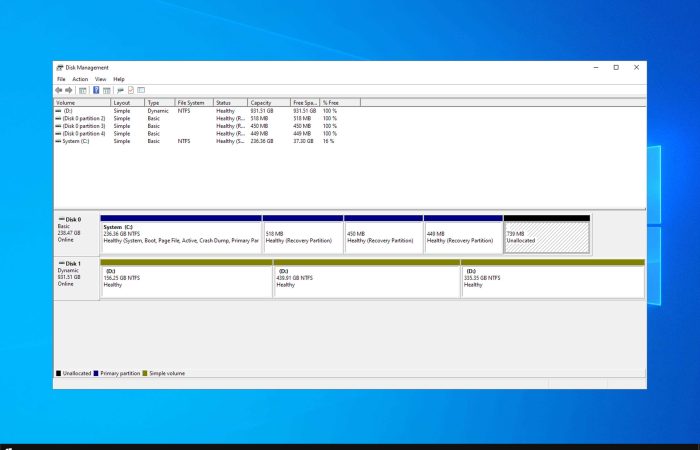Click the Disk 0 Basic 238.47 GB label
Image resolution: width=700 pixels, height=450 pixels.
coord(76,233)
